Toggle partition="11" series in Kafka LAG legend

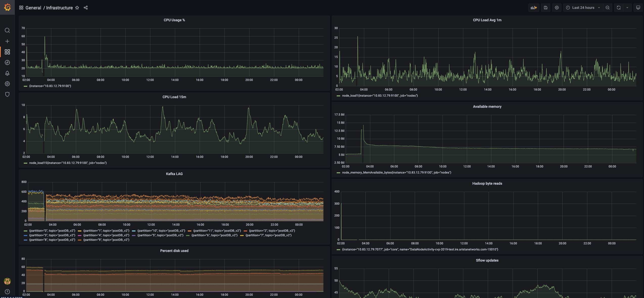[x=217, y=231]
